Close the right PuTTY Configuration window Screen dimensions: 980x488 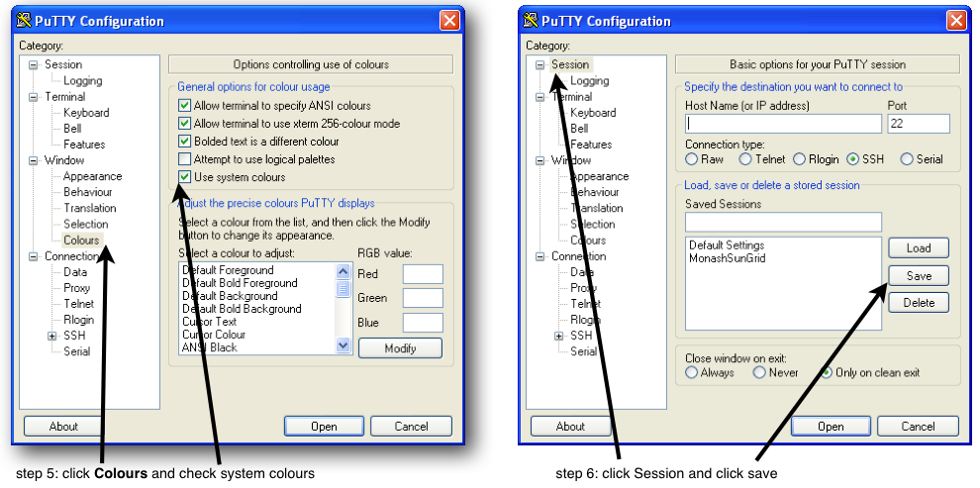click(x=955, y=21)
